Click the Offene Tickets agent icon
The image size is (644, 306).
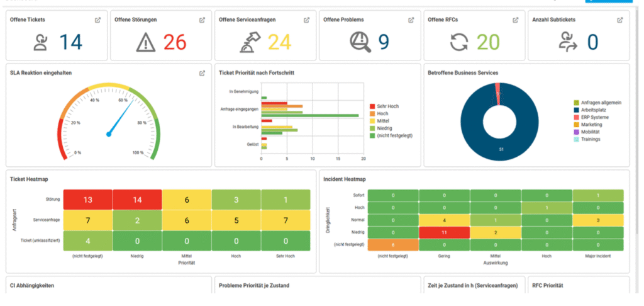(x=40, y=42)
